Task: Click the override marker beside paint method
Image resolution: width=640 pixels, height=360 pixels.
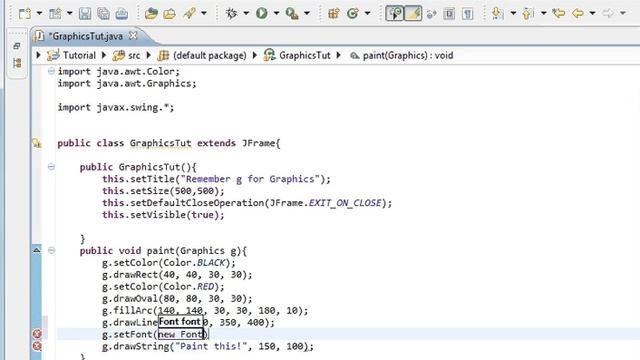Action: tap(37, 250)
